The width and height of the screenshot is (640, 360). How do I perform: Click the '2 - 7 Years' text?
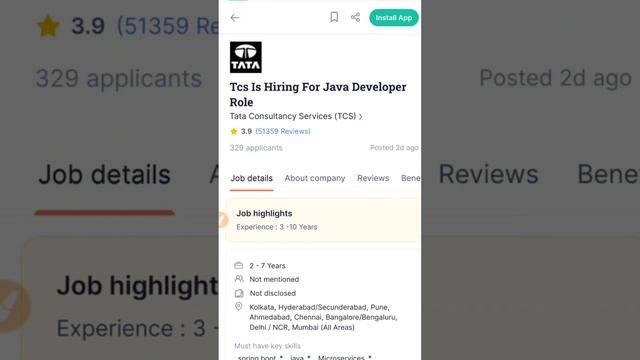[x=267, y=266]
